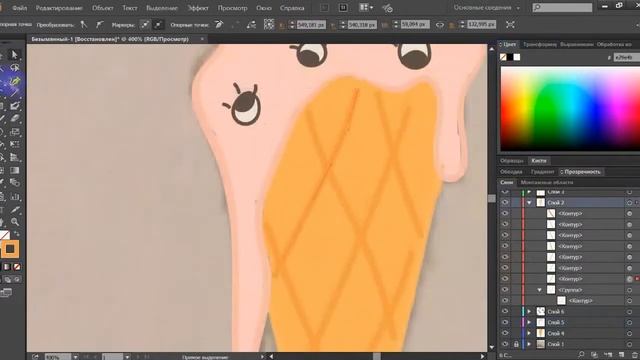Hide layer Слой 2 with eye icon
Screen dimensions: 640x360
pyautogui.click(x=505, y=202)
